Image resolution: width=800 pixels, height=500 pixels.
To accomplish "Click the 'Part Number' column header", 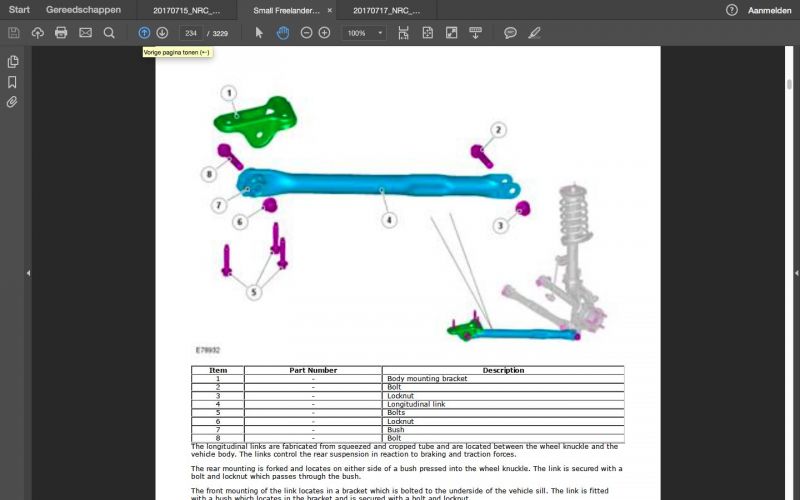I will 313,370.
